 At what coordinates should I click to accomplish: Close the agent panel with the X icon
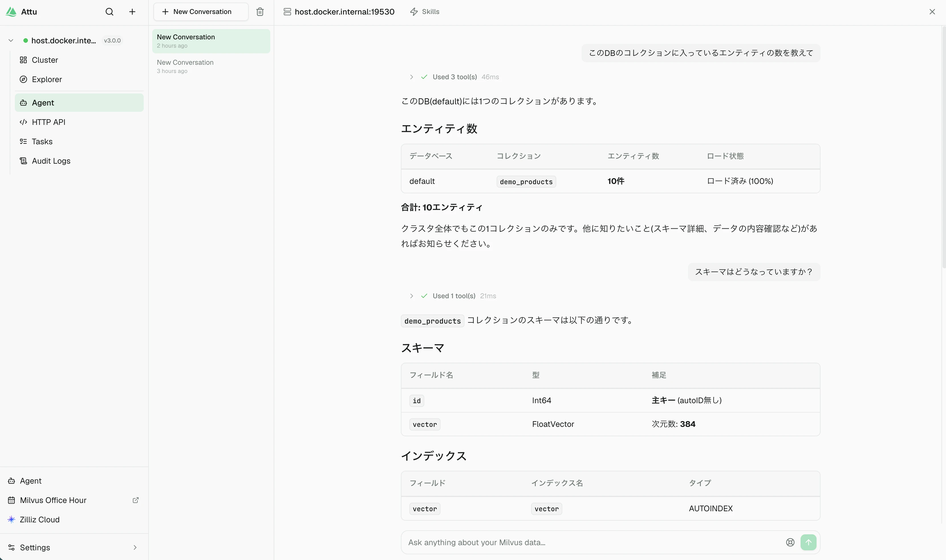[x=932, y=12]
